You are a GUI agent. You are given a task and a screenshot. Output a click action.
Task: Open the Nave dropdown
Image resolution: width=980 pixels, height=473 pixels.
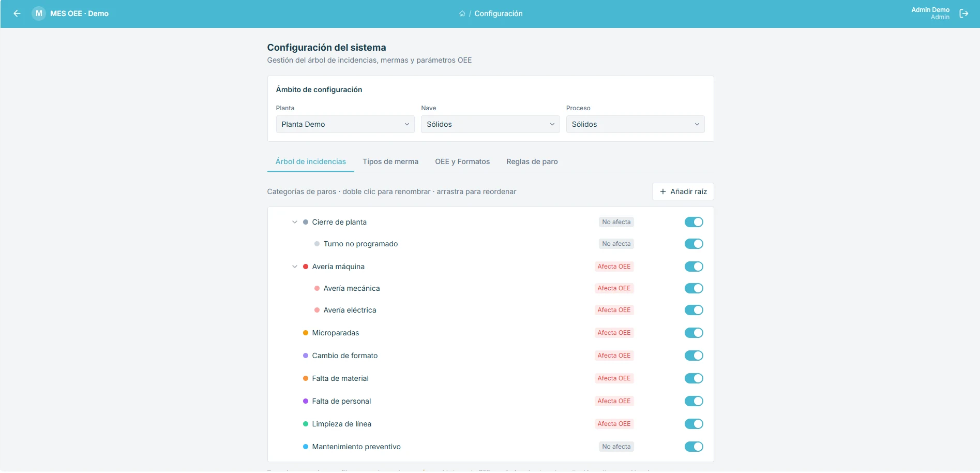(490, 124)
